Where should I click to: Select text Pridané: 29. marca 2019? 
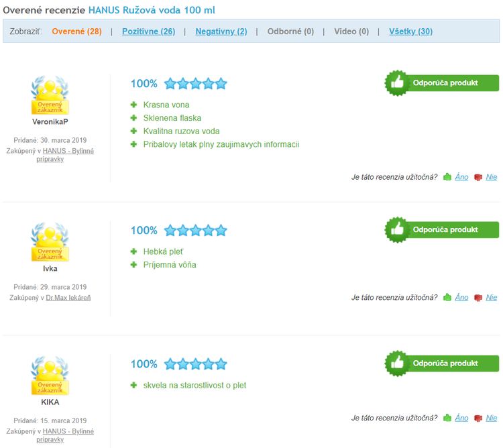[x=50, y=287]
